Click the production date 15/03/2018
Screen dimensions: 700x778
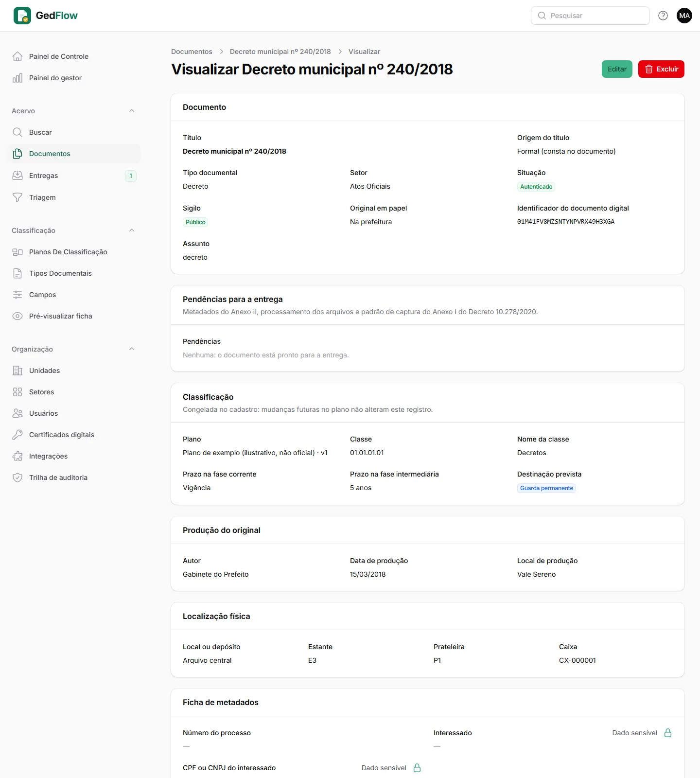tap(368, 574)
